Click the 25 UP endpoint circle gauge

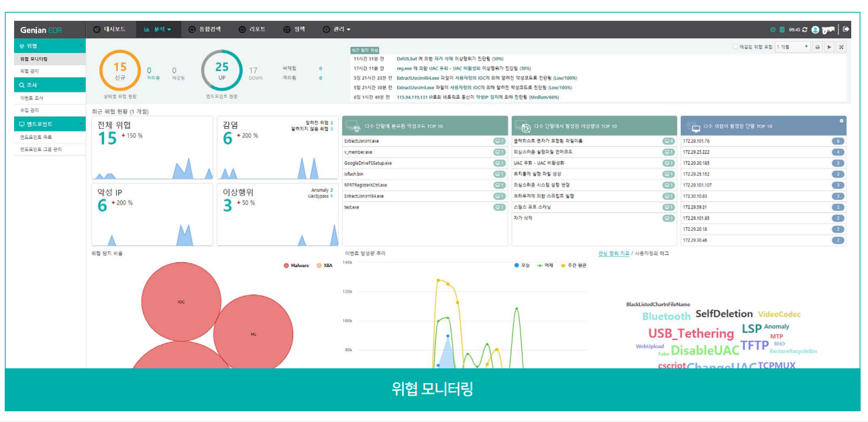pyautogui.click(x=222, y=70)
